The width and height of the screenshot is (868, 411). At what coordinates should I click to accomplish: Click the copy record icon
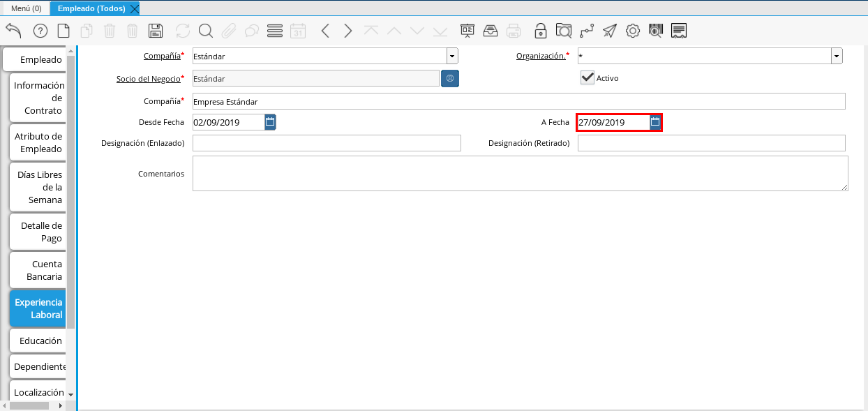(87, 31)
